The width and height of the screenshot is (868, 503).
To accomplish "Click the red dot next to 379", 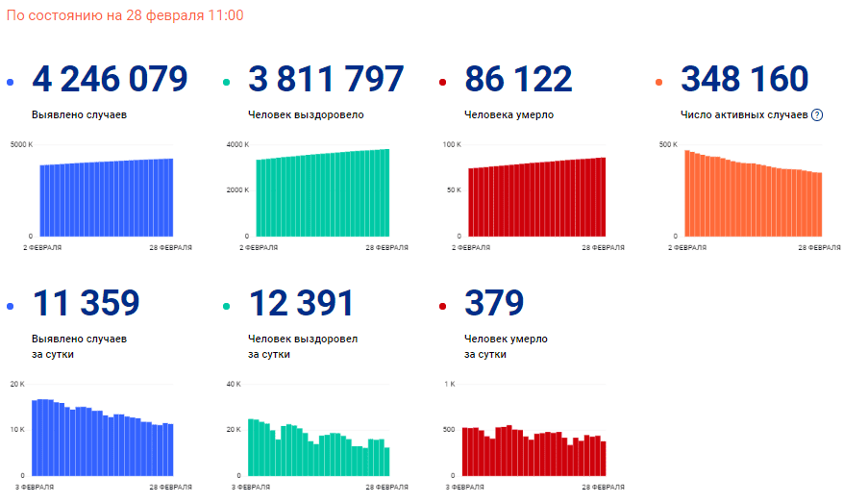I will (x=441, y=307).
